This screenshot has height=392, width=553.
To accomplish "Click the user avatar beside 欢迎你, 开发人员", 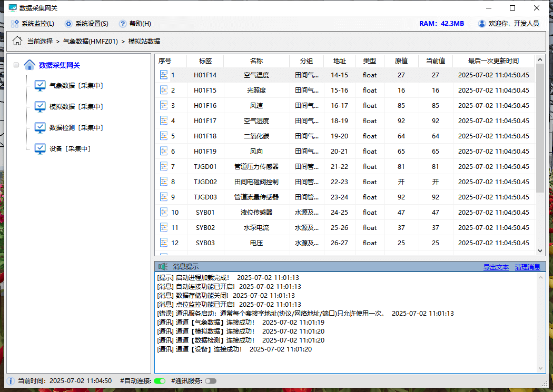I will pyautogui.click(x=481, y=23).
